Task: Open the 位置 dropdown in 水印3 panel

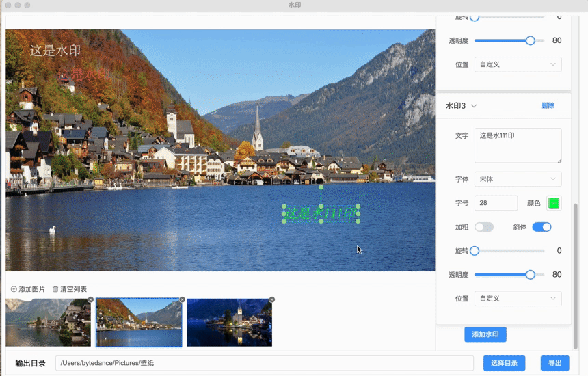Action: tap(518, 298)
